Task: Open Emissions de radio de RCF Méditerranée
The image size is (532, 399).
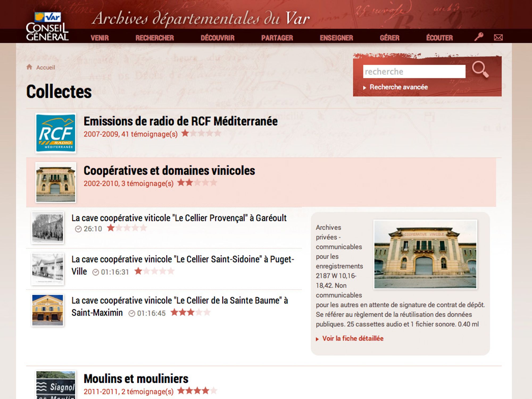Action: pyautogui.click(x=180, y=122)
